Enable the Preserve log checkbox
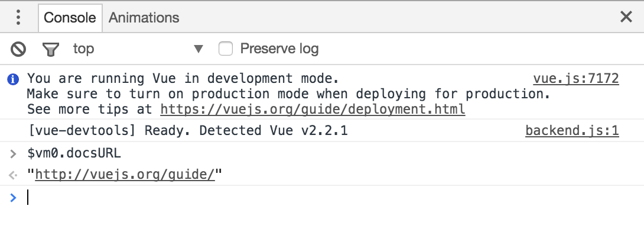This screenshot has width=644, height=225. [226, 49]
